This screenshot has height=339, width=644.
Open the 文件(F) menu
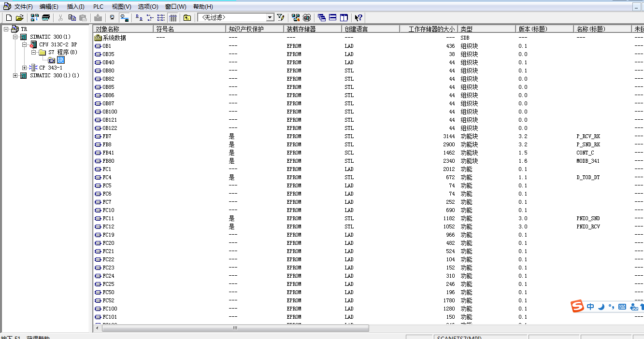tap(24, 7)
